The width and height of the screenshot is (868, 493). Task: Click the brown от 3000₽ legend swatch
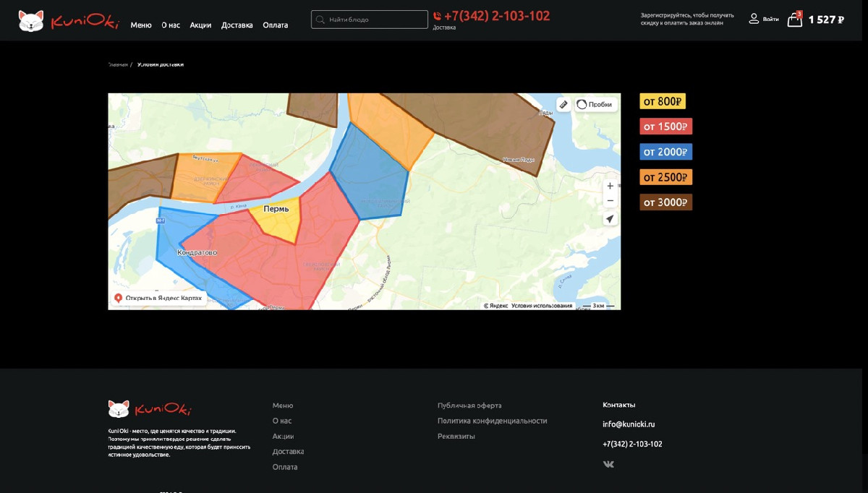click(666, 202)
